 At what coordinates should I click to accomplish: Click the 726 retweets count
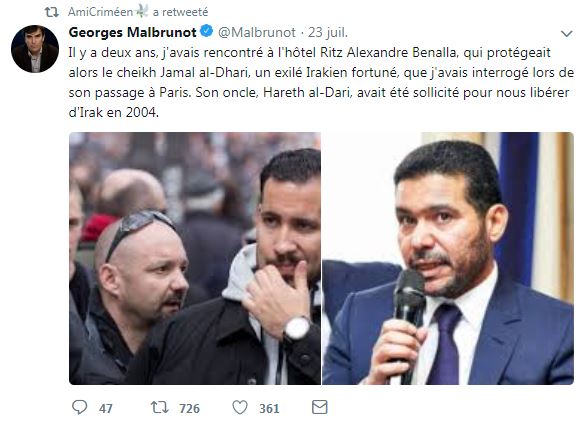click(190, 409)
